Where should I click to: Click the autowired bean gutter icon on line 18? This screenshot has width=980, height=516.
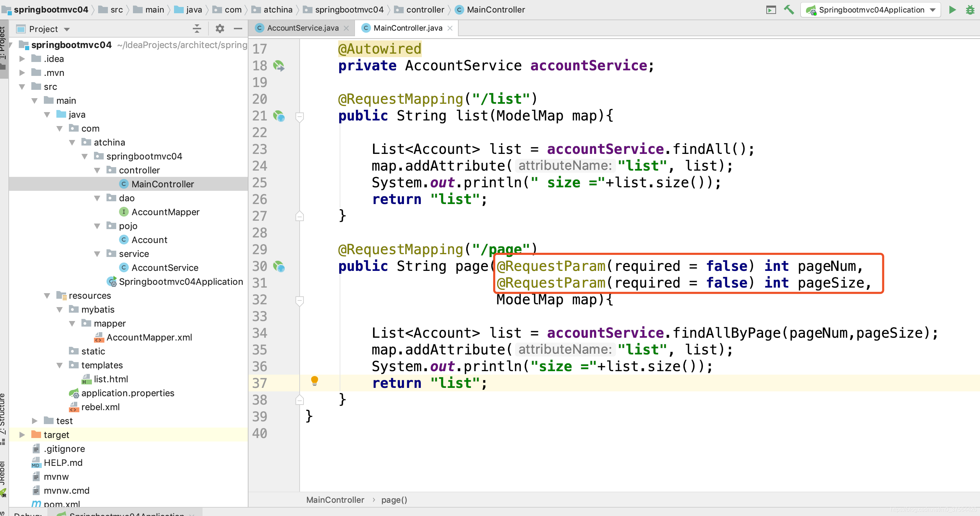[x=279, y=66]
